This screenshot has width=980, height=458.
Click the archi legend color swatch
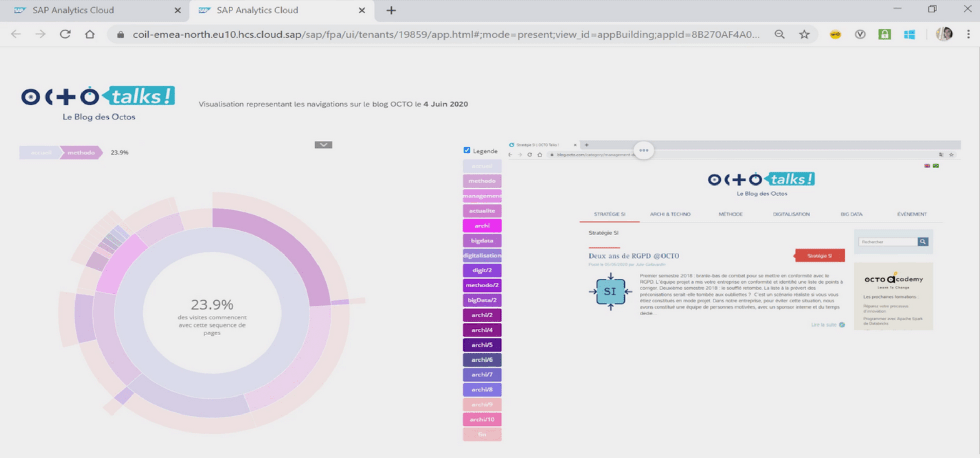pos(482,225)
